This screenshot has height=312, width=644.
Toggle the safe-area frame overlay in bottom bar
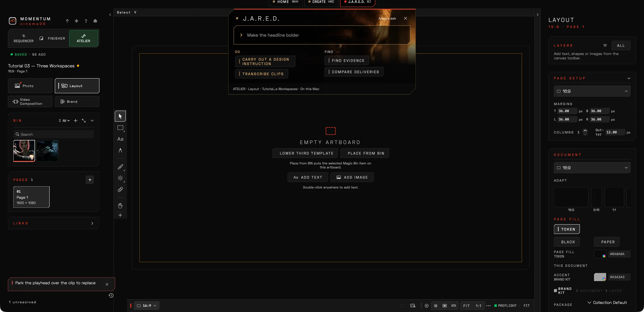[445, 306]
